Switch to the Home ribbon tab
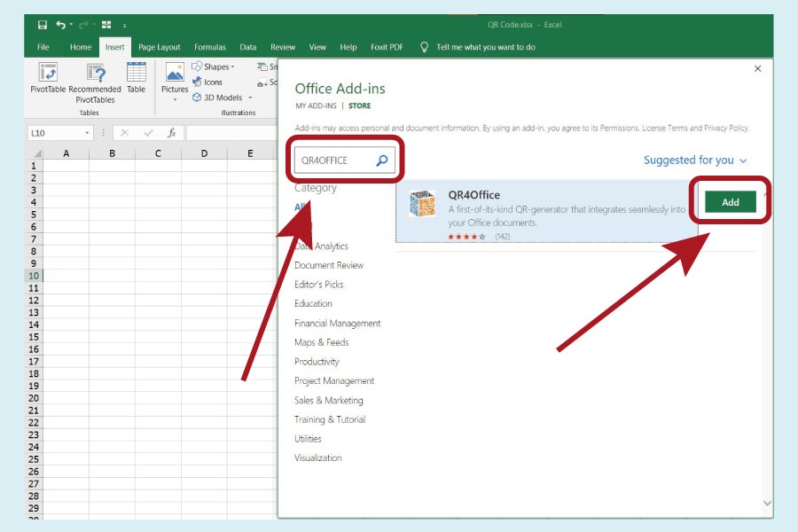 81,47
